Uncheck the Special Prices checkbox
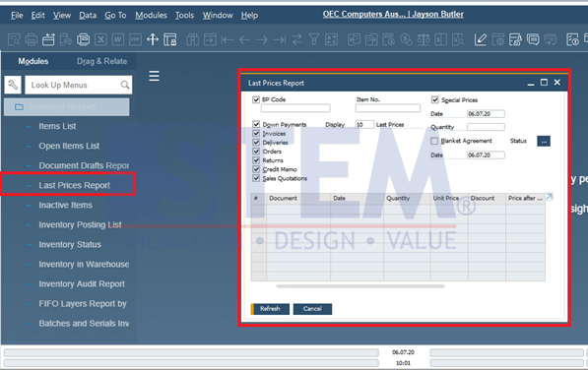 point(434,99)
